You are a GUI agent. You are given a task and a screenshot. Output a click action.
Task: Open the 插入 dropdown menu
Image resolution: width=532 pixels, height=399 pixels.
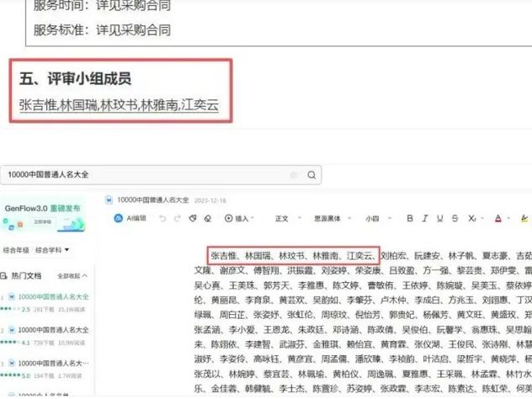tap(240, 218)
